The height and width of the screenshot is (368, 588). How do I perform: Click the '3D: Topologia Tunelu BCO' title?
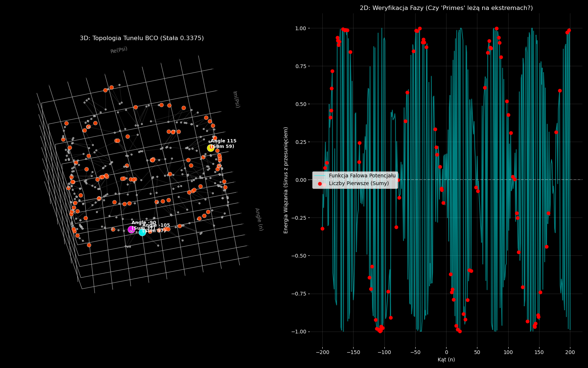[x=141, y=38]
